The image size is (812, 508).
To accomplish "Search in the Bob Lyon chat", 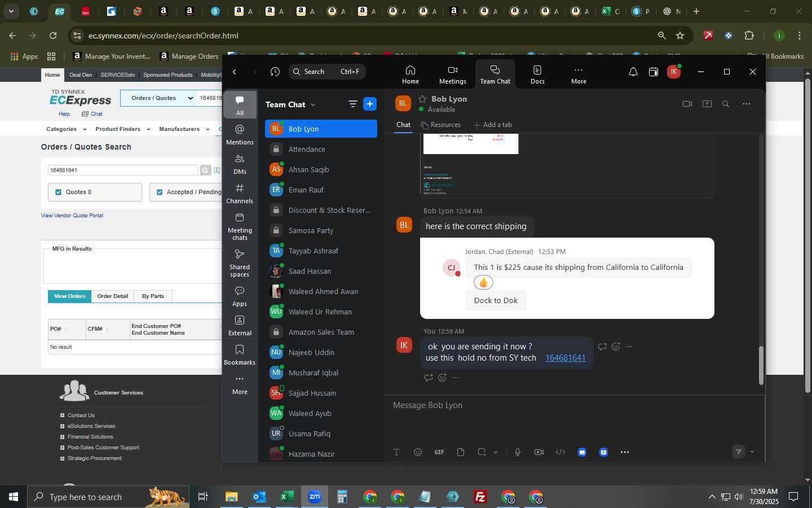I will (x=726, y=104).
